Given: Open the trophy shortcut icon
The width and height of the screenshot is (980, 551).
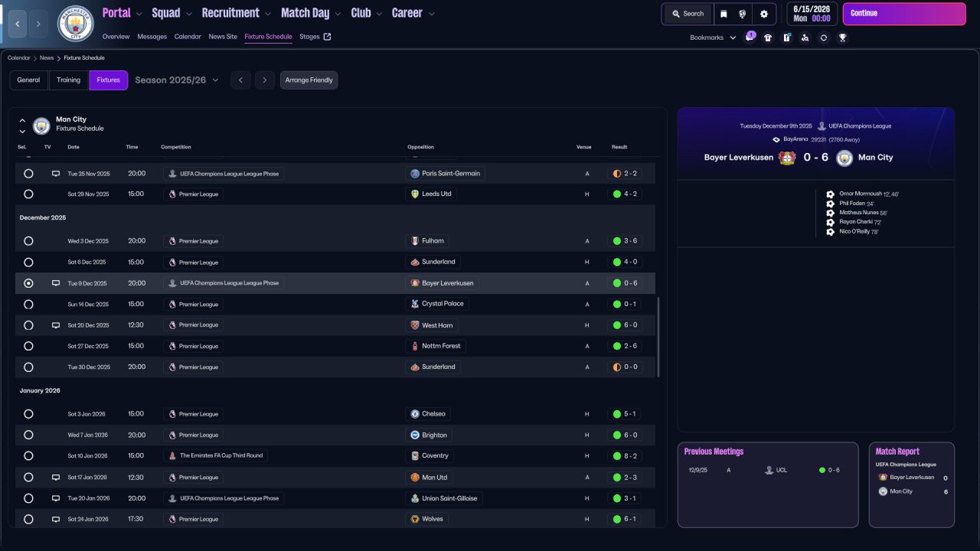Looking at the screenshot, I should (842, 37).
